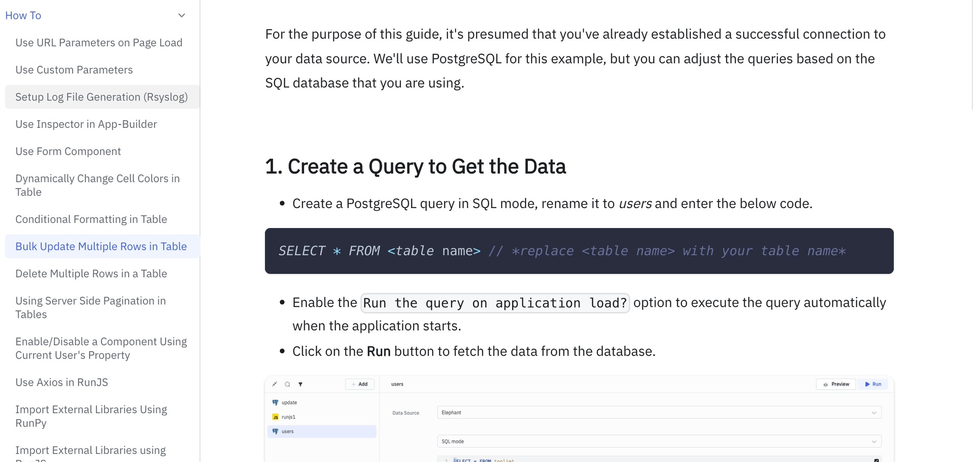
Task: Click the PostgreSQL icon beside update query
Action: [276, 402]
